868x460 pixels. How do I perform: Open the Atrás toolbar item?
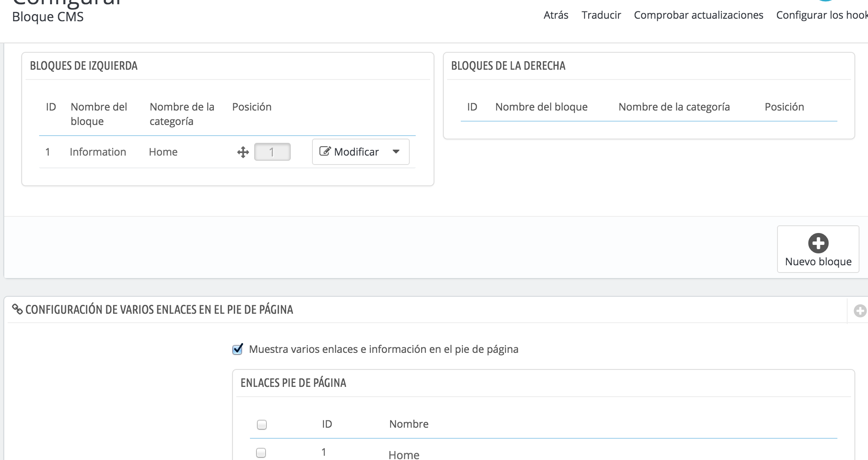556,15
